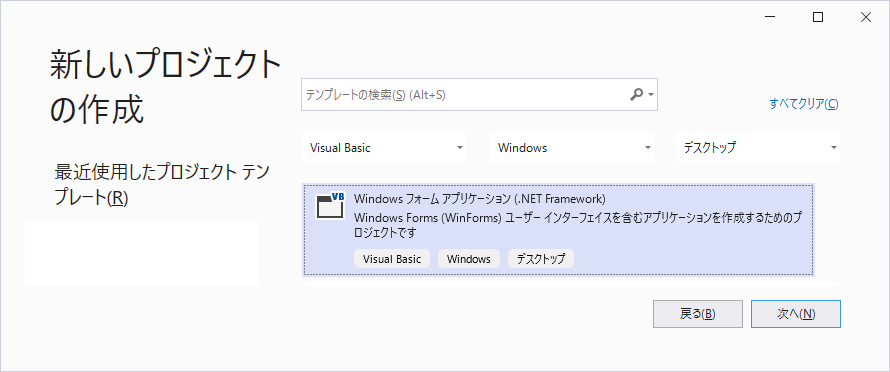
Task: Open the Windows platform filter dropdown
Action: tap(572, 148)
